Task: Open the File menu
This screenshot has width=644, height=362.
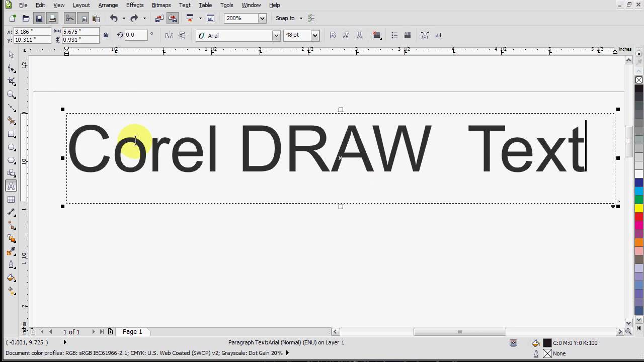Action: [23, 5]
